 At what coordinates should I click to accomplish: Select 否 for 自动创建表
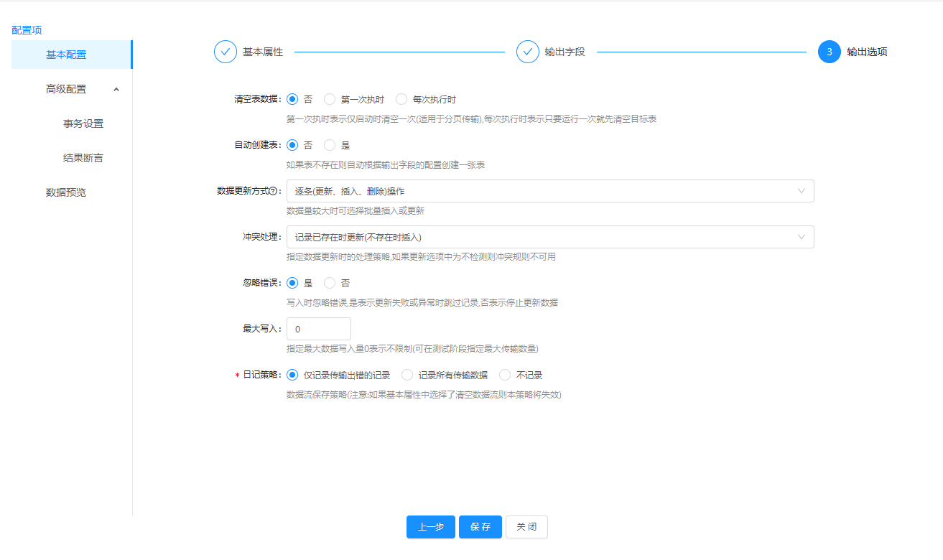[x=292, y=145]
